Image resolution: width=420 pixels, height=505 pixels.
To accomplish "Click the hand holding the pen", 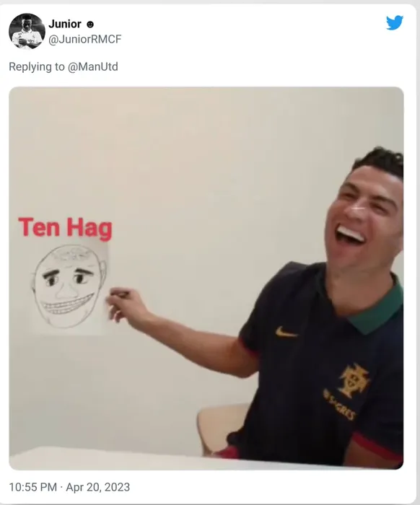I will click(x=124, y=305).
